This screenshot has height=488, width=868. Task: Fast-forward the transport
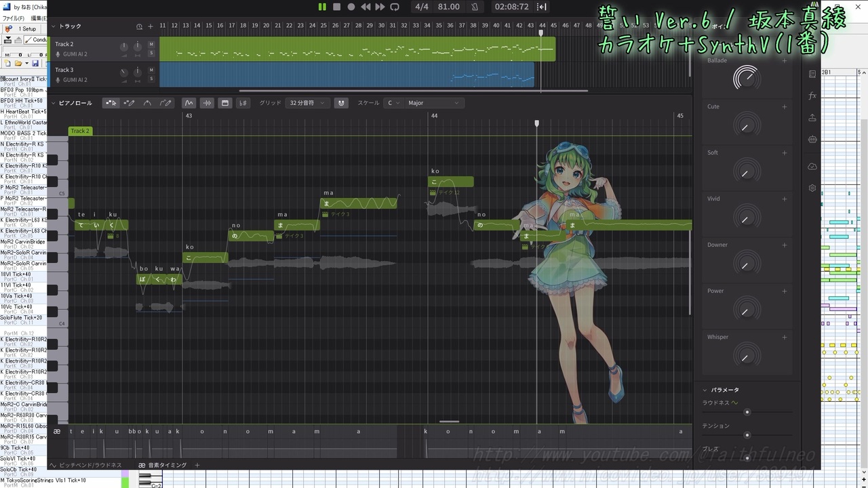[380, 7]
